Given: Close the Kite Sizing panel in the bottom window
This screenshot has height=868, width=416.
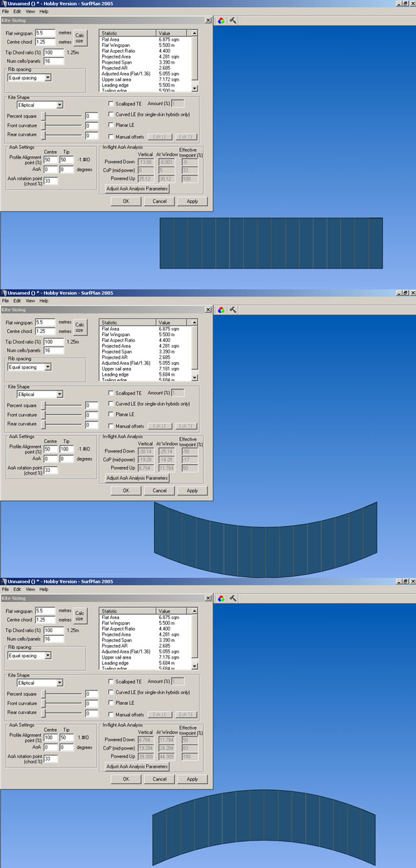Looking at the screenshot, I should click(207, 598).
